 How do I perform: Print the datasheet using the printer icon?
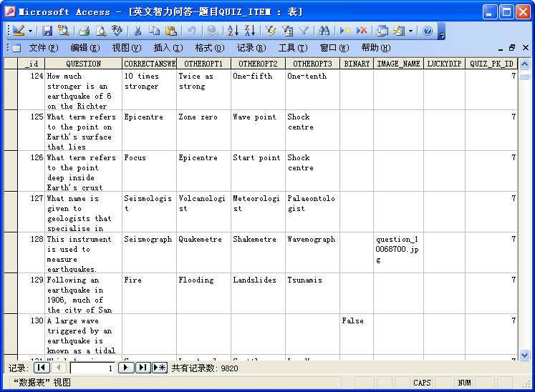pos(84,31)
